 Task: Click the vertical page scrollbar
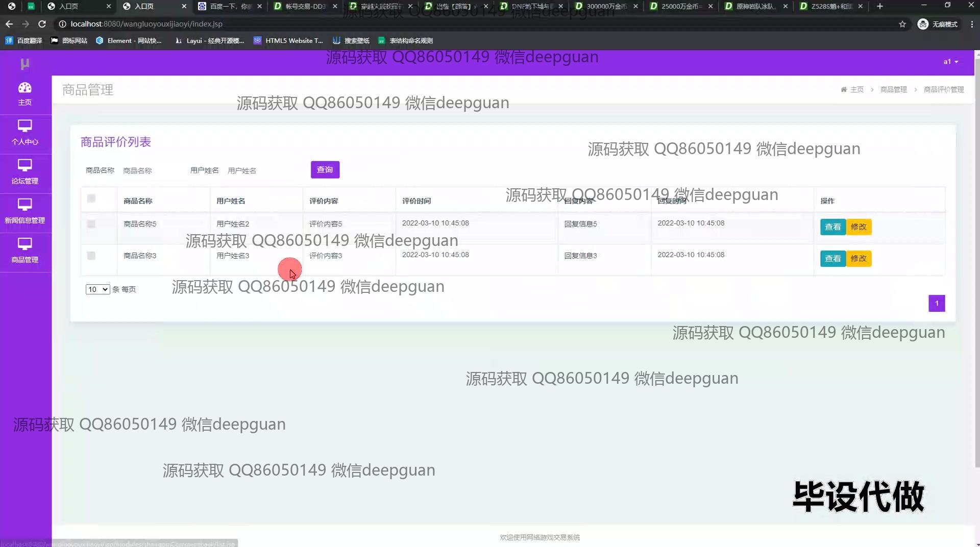click(x=977, y=255)
